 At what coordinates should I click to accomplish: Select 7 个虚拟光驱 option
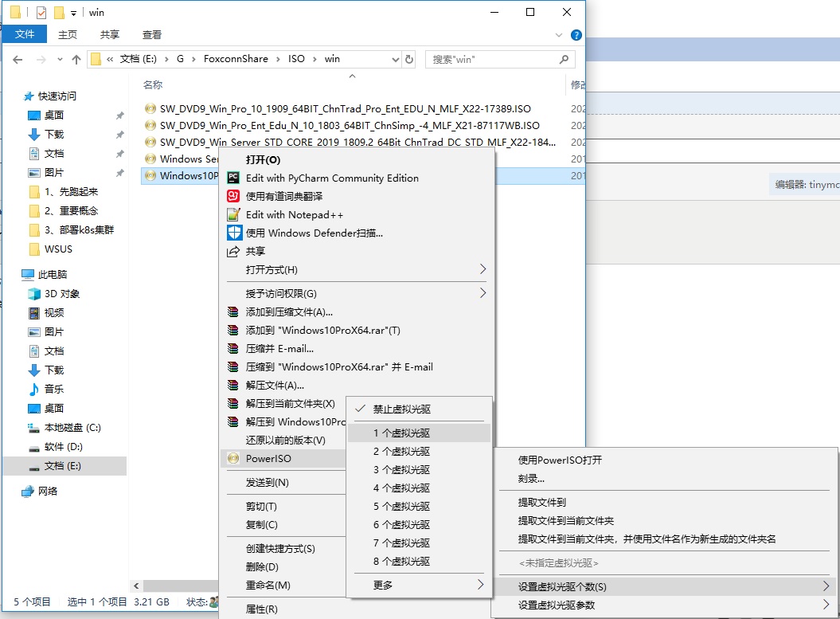[418, 543]
